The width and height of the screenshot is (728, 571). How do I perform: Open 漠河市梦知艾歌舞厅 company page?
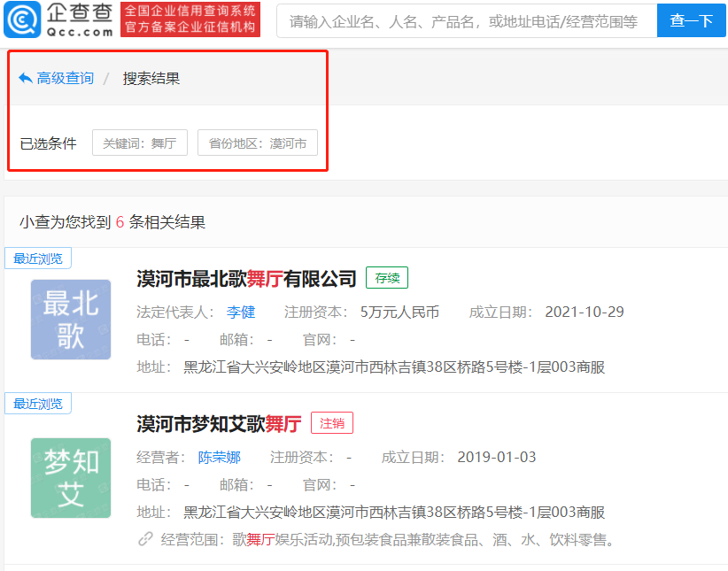[219, 424]
